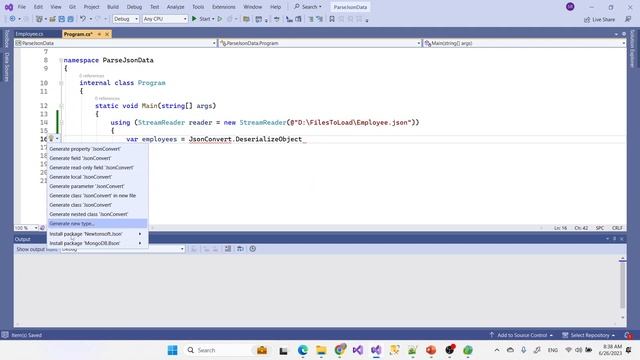Open the Extensions menu
The image size is (640, 360).
point(224,7)
